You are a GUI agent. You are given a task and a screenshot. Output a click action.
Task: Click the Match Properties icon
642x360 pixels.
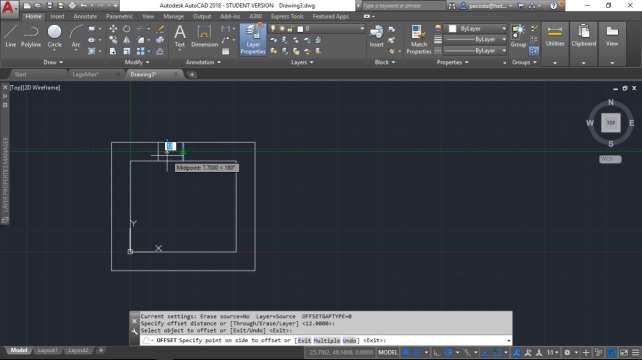click(418, 39)
